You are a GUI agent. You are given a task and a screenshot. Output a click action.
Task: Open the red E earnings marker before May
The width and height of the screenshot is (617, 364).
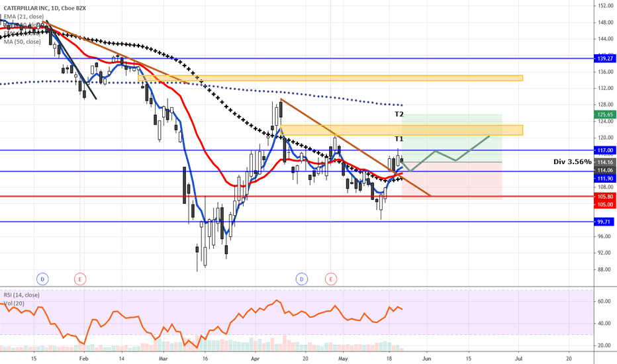pos(330,279)
